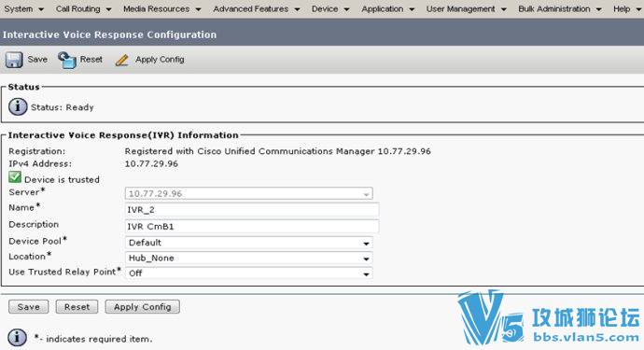Open the Call Routing menu
Screen dimensions: 644x350
click(83, 8)
